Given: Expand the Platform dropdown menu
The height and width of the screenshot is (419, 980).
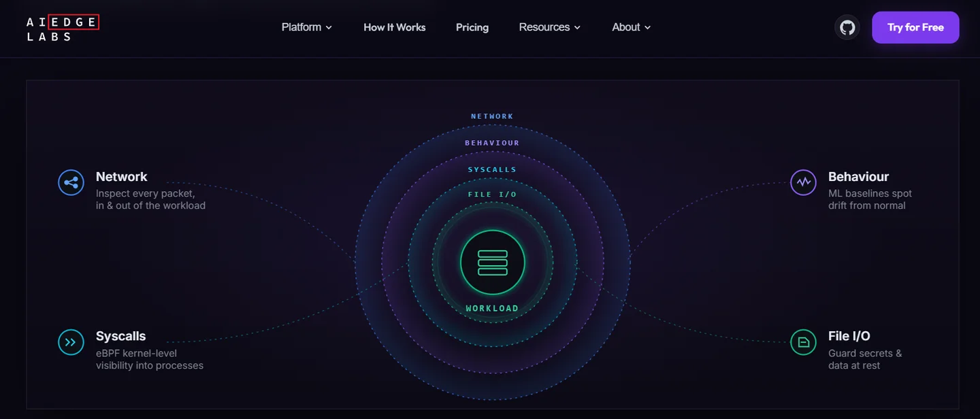Looking at the screenshot, I should [307, 27].
